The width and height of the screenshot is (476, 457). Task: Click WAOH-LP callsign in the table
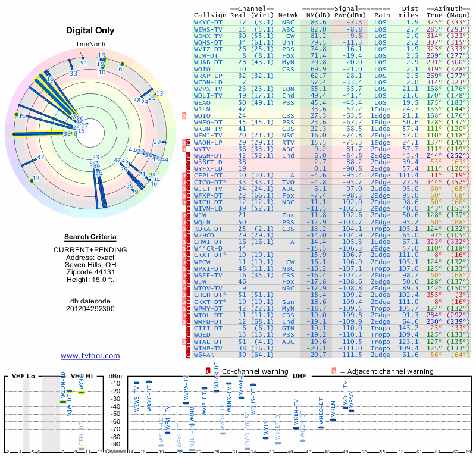tap(208, 142)
